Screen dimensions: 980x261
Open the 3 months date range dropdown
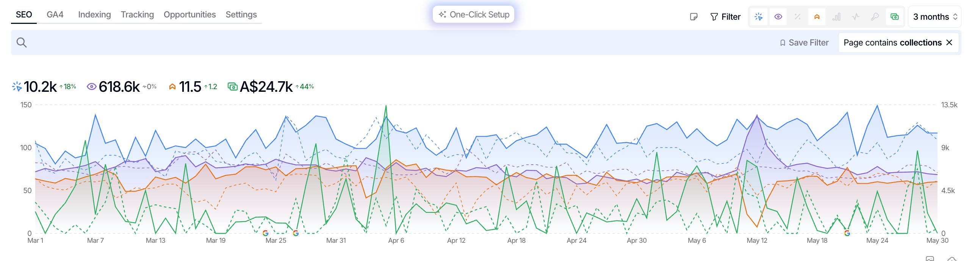click(x=935, y=17)
